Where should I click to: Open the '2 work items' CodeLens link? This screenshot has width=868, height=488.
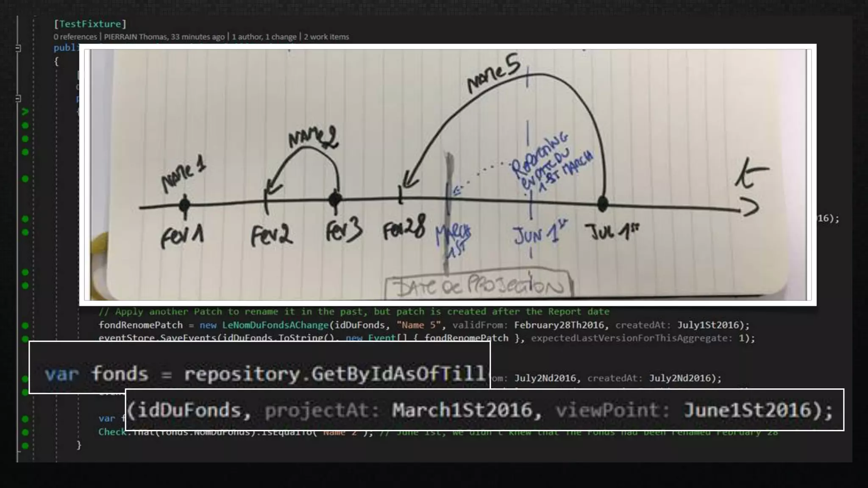point(326,37)
